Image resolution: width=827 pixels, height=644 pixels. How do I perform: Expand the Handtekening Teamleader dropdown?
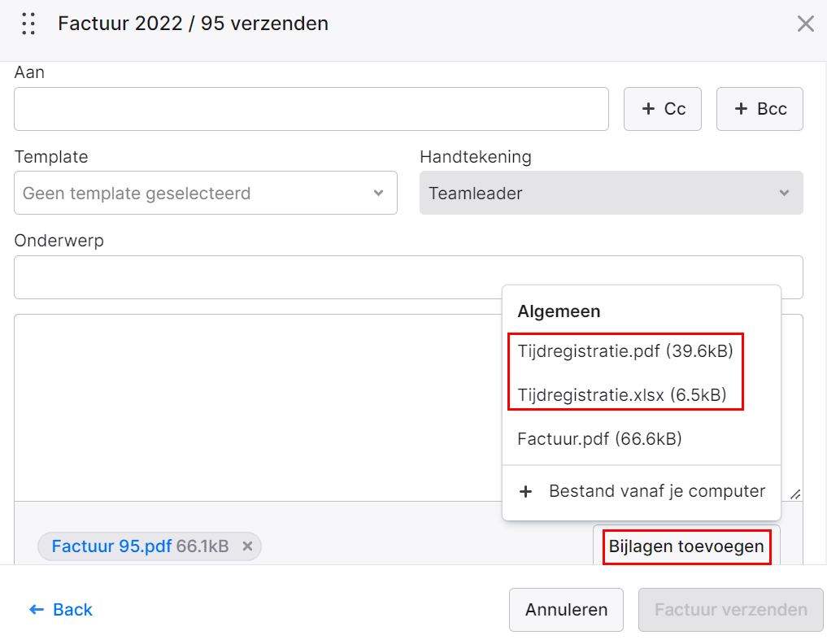pyautogui.click(x=612, y=193)
